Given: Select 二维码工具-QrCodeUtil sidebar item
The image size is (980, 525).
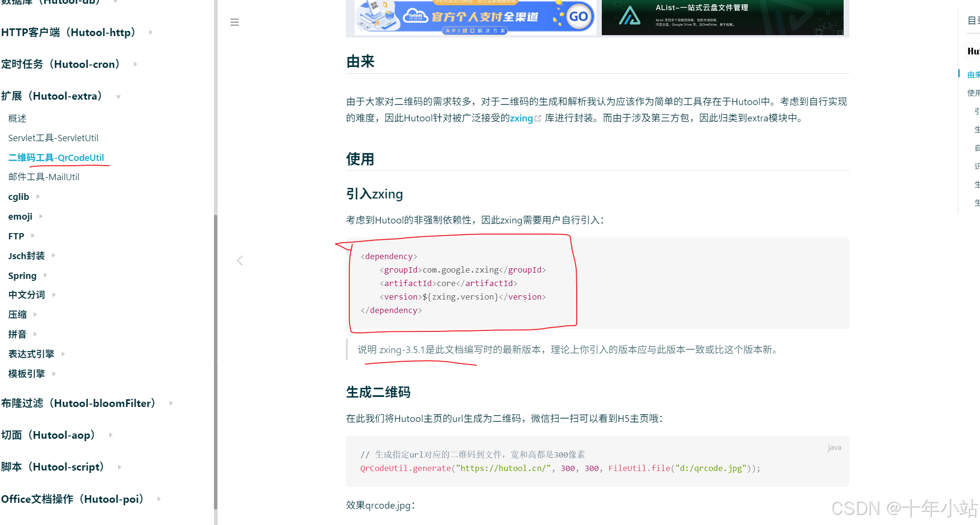Looking at the screenshot, I should pos(56,157).
